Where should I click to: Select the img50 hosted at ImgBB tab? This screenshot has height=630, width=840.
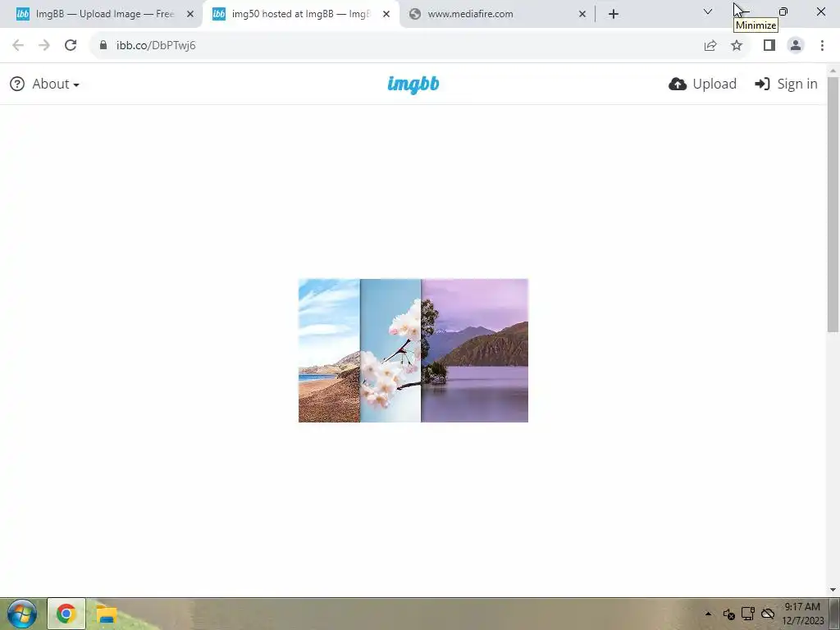click(301, 14)
